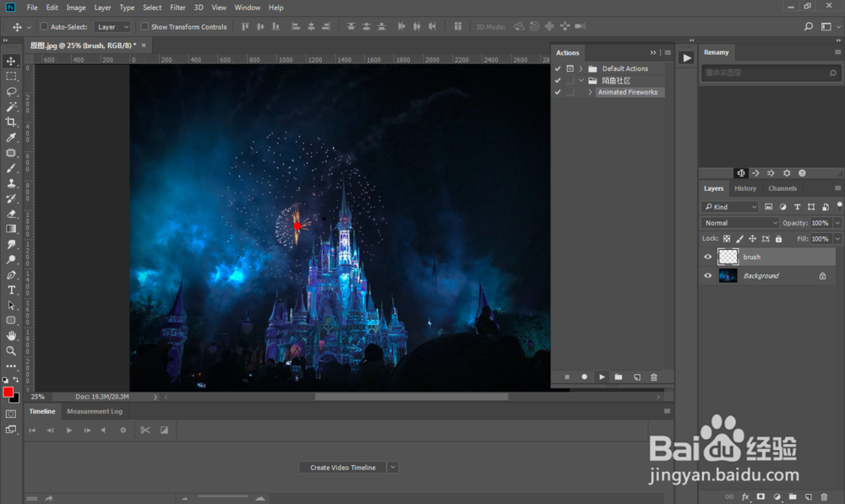This screenshot has height=504, width=845.
Task: Activate the Zoom tool
Action: click(x=11, y=350)
